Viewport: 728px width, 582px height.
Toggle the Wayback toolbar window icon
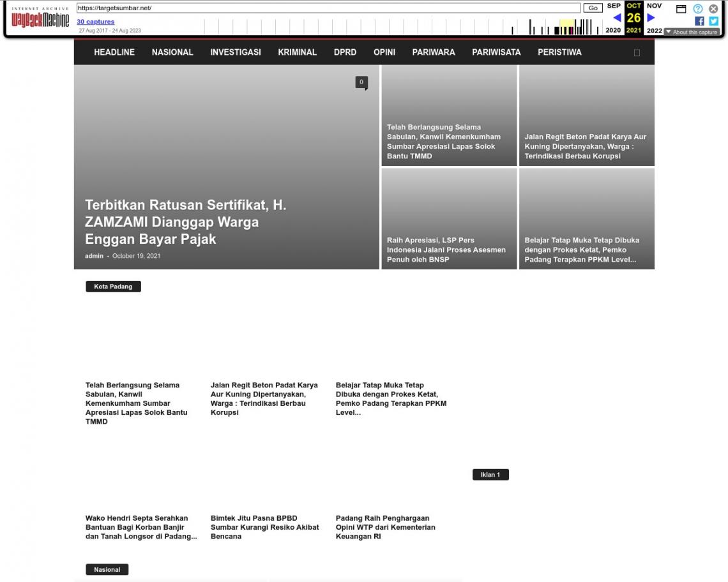point(681,9)
